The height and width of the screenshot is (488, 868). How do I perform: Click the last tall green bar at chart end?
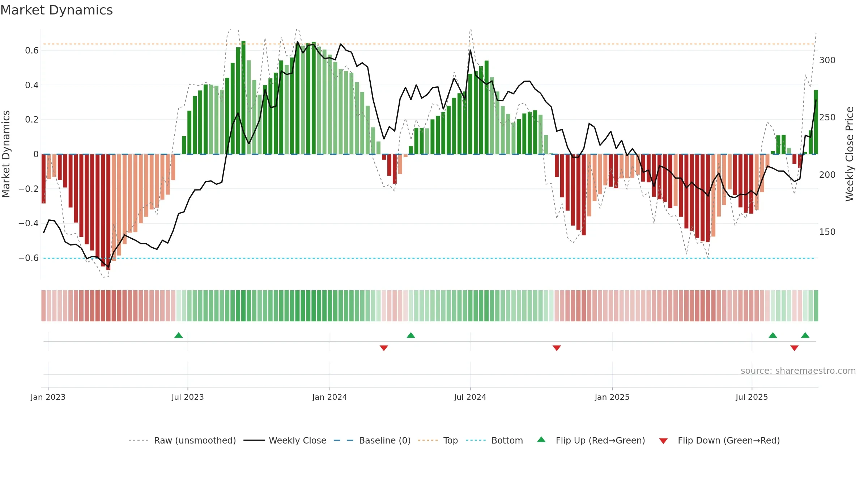point(816,122)
